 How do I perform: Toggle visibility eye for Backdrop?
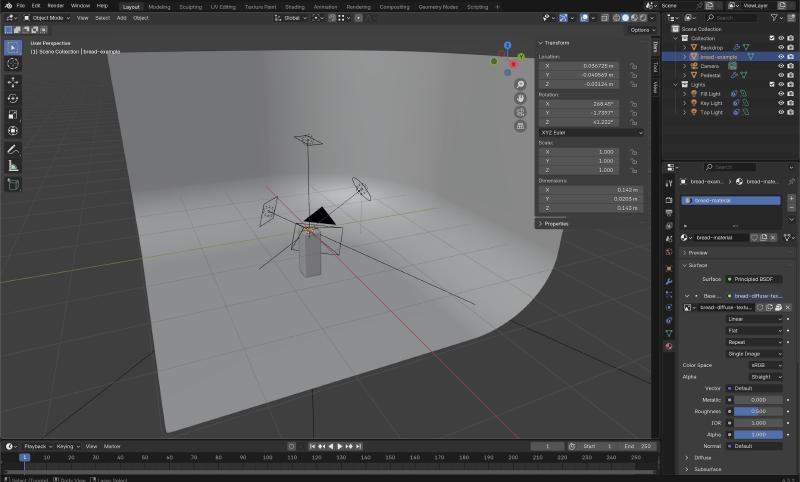(x=781, y=47)
